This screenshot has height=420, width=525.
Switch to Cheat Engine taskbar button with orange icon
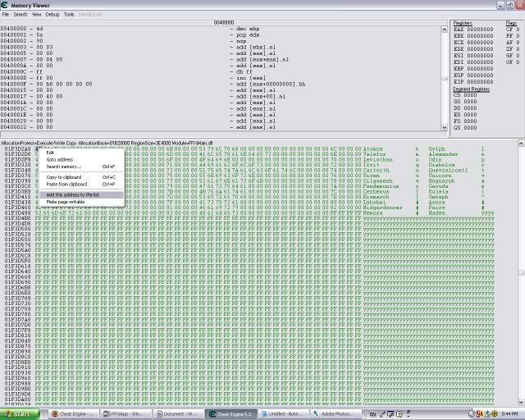74,414
